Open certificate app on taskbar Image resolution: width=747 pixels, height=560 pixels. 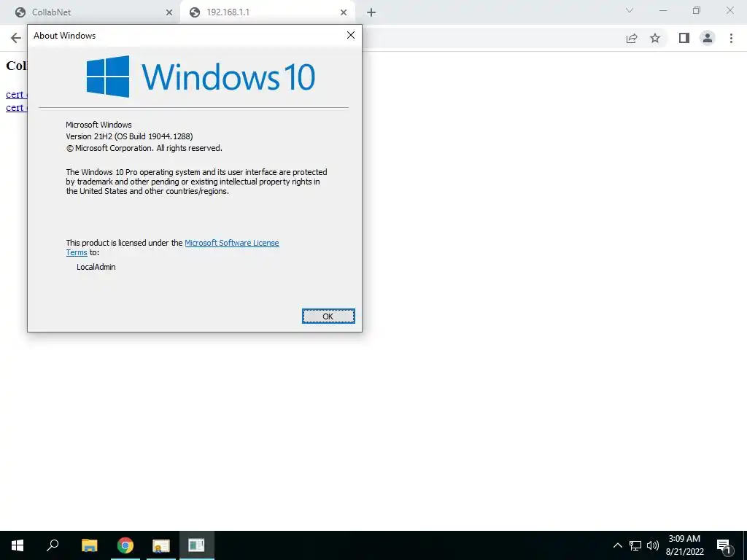coord(161,545)
